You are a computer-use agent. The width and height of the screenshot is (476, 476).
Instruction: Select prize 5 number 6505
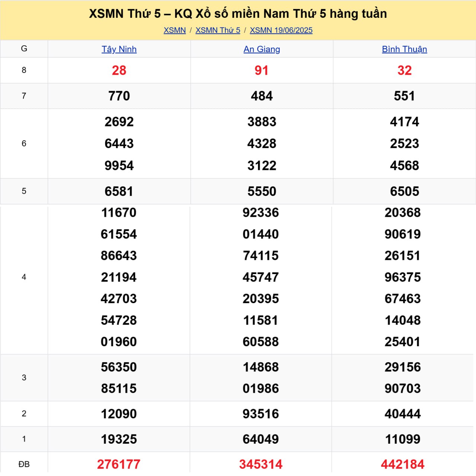405,192
